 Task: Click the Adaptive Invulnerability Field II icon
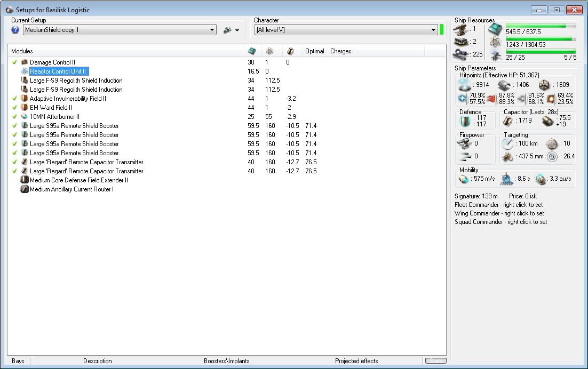click(25, 99)
